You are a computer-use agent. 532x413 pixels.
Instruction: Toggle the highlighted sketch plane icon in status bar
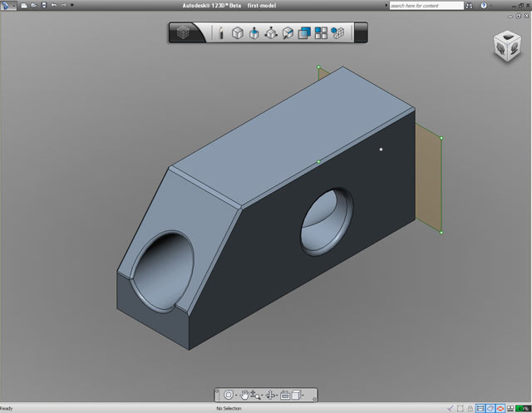(490, 408)
